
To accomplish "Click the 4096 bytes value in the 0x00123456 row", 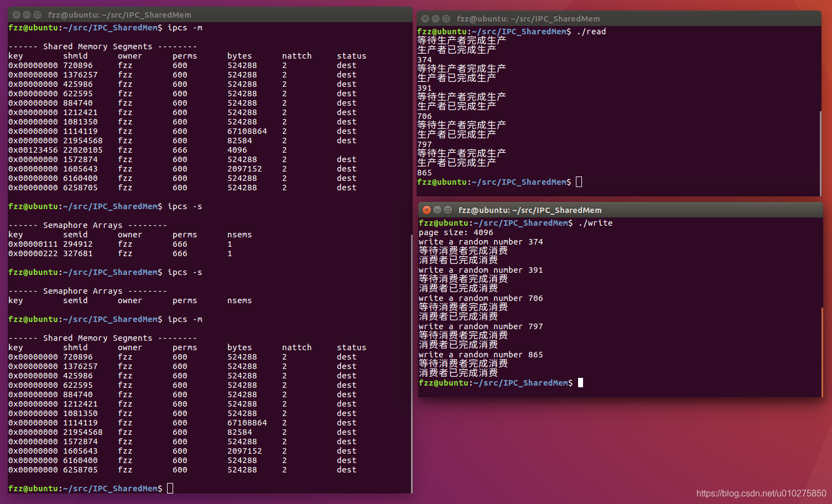I will tap(237, 150).
